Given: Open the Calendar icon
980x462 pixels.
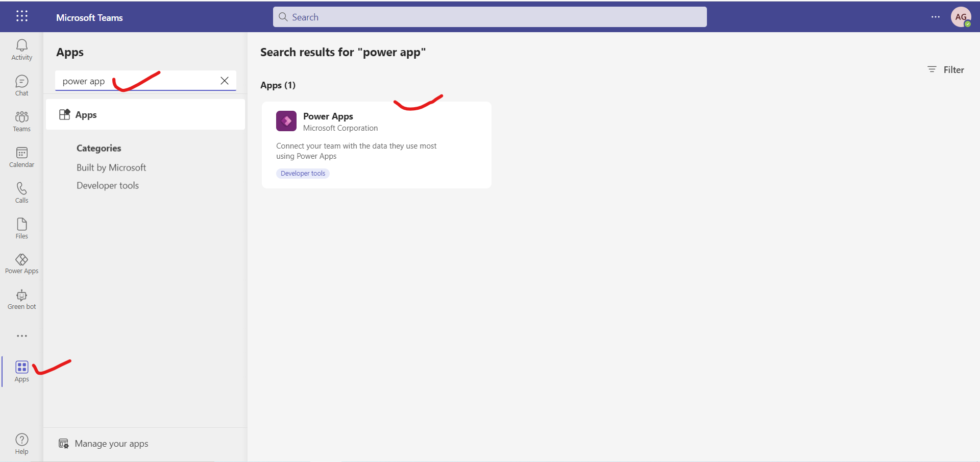Looking at the screenshot, I should 21,157.
